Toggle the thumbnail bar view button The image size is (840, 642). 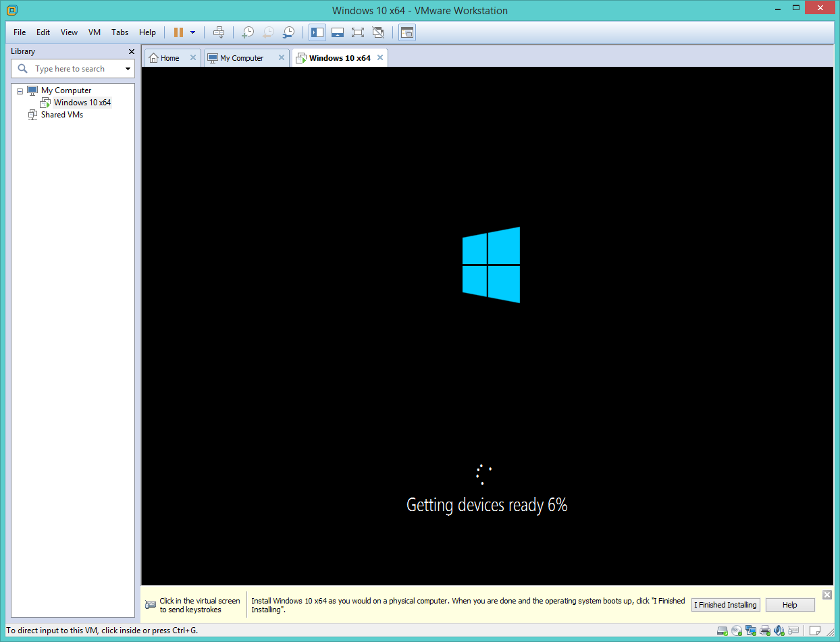338,32
